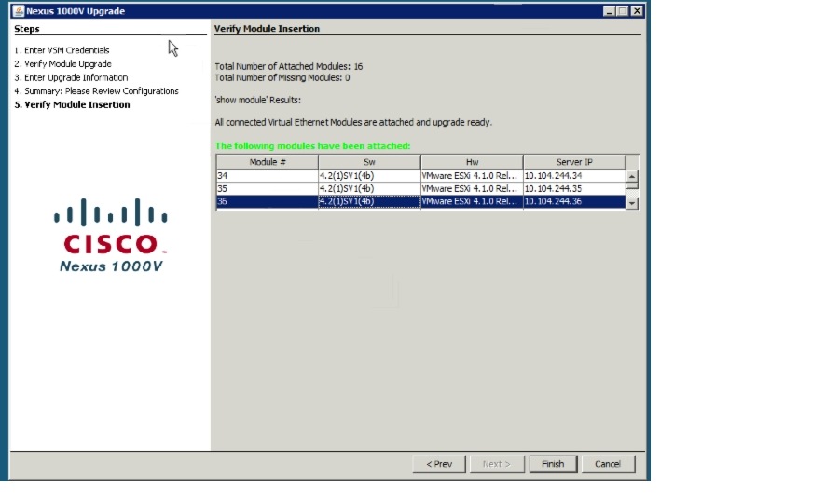
Task: Click the Cancel button
Action: pyautogui.click(x=608, y=464)
